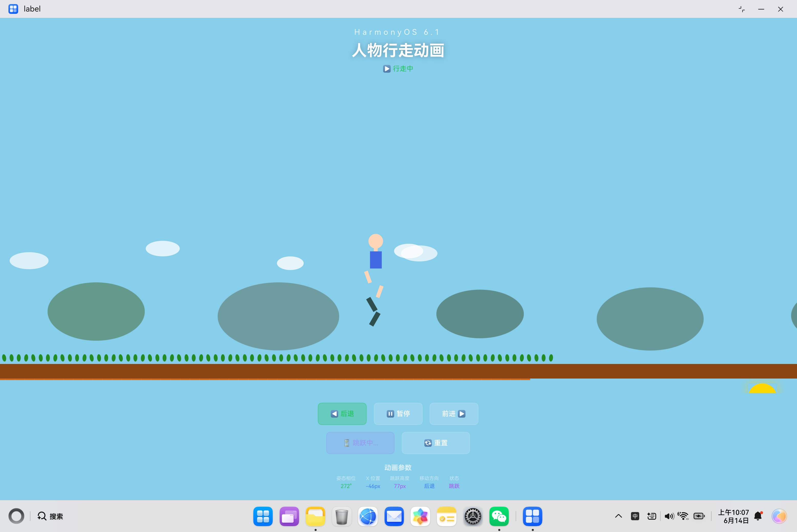Switch the 中 input method indicator
The width and height of the screenshot is (797, 532).
(x=635, y=516)
